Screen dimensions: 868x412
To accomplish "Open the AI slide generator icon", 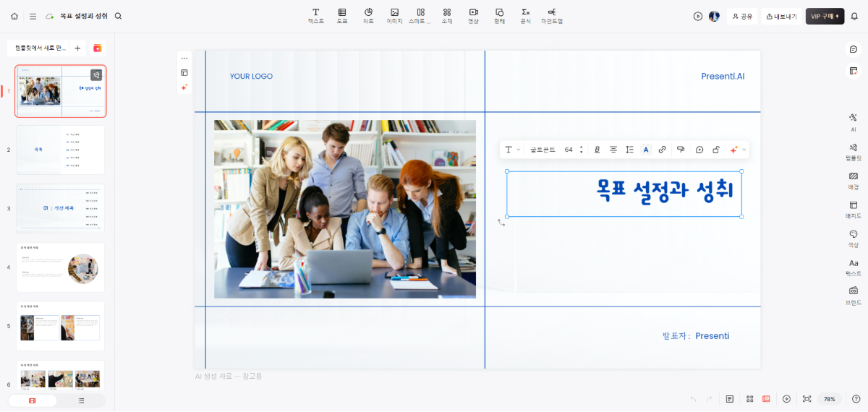I will [x=98, y=48].
